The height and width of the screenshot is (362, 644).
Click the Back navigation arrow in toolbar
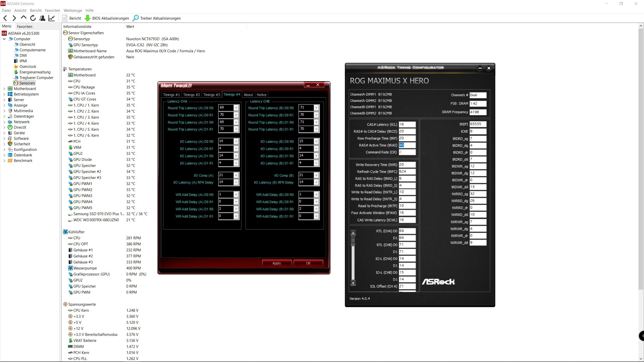[5, 18]
